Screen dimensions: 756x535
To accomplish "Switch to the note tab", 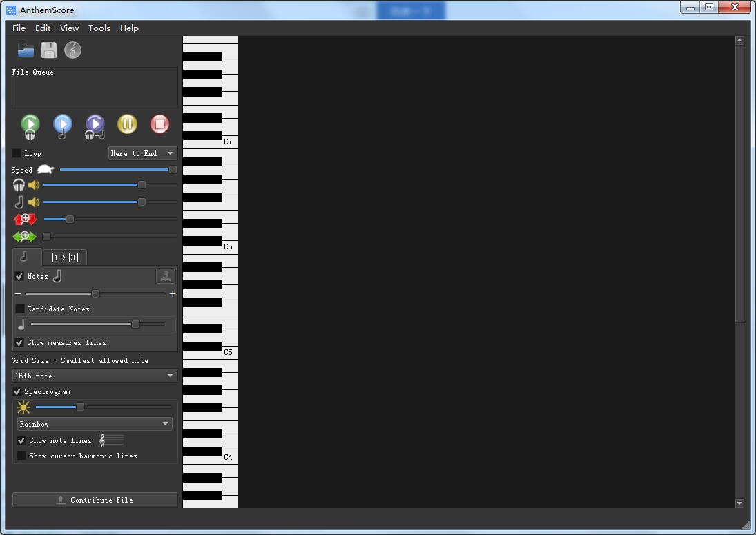I will (x=26, y=257).
